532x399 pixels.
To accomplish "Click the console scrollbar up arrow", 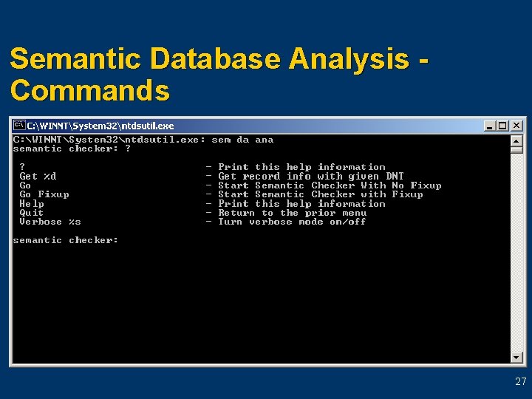I will pyautogui.click(x=516, y=141).
